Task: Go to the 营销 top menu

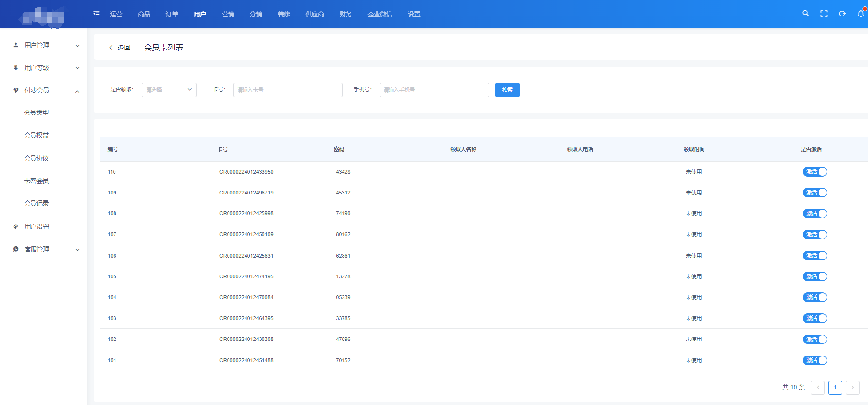Action: (228, 14)
